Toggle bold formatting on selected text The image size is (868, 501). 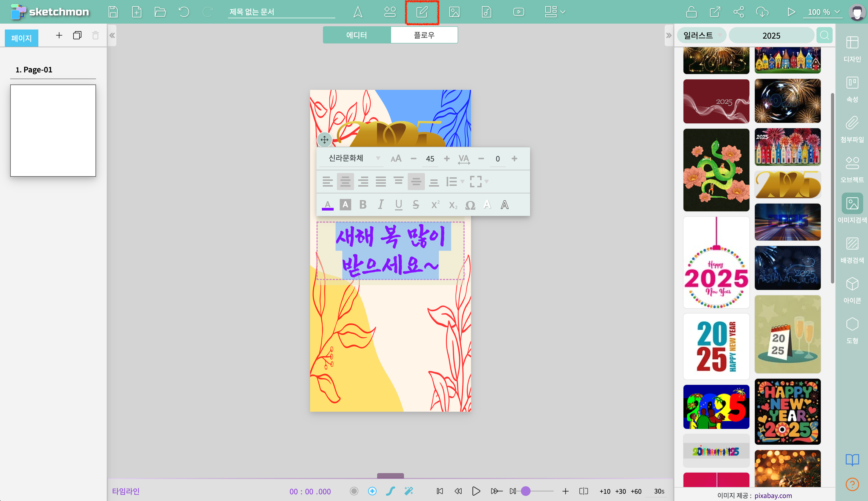pos(363,205)
